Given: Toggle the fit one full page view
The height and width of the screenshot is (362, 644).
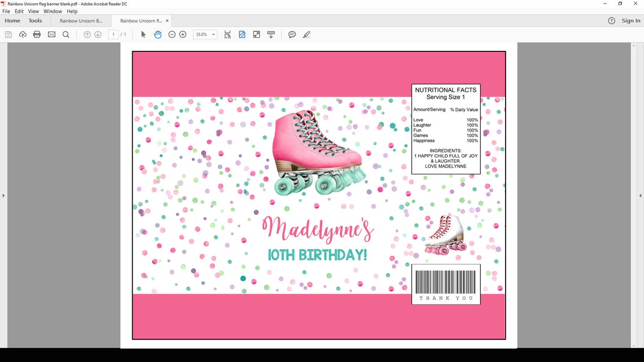Looking at the screenshot, I should 242,34.
